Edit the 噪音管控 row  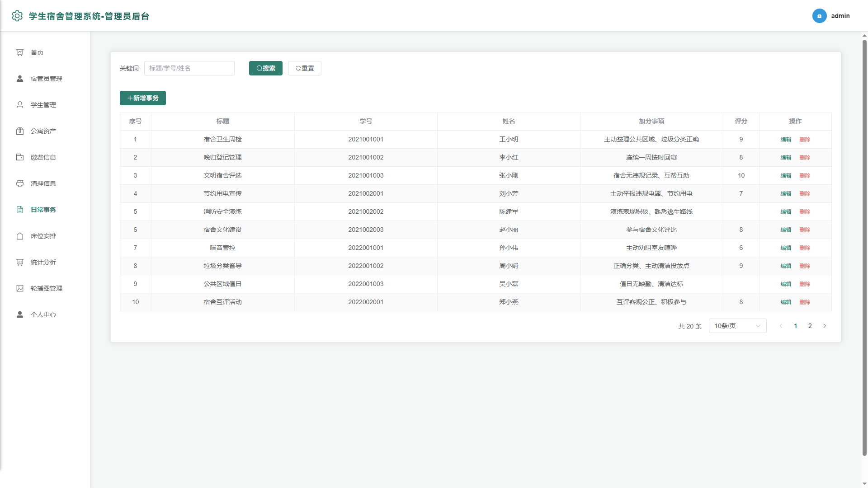786,248
